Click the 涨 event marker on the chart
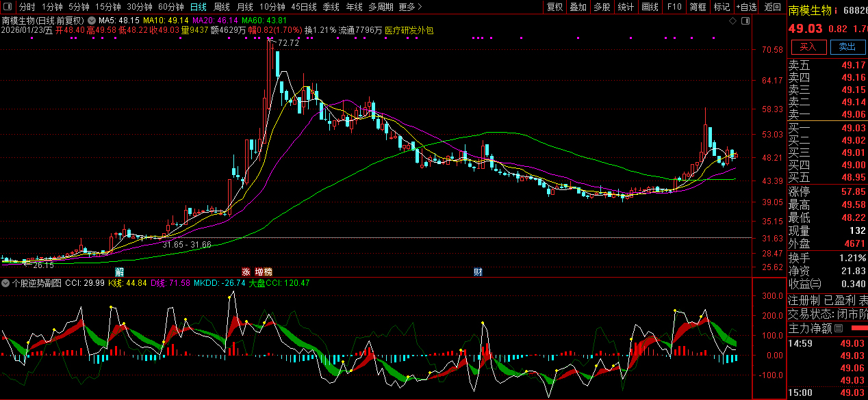Image resolution: width=868 pixels, height=400 pixels. [x=246, y=272]
